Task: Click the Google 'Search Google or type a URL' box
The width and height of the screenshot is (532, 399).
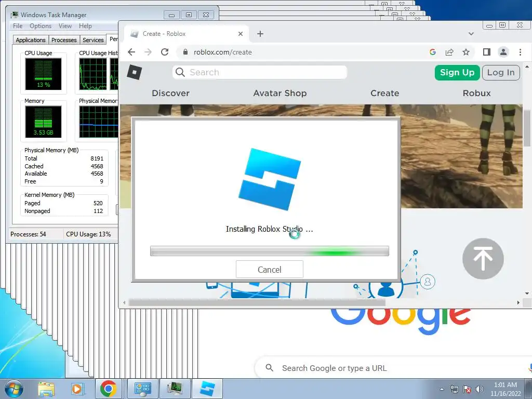Action: [x=394, y=368]
